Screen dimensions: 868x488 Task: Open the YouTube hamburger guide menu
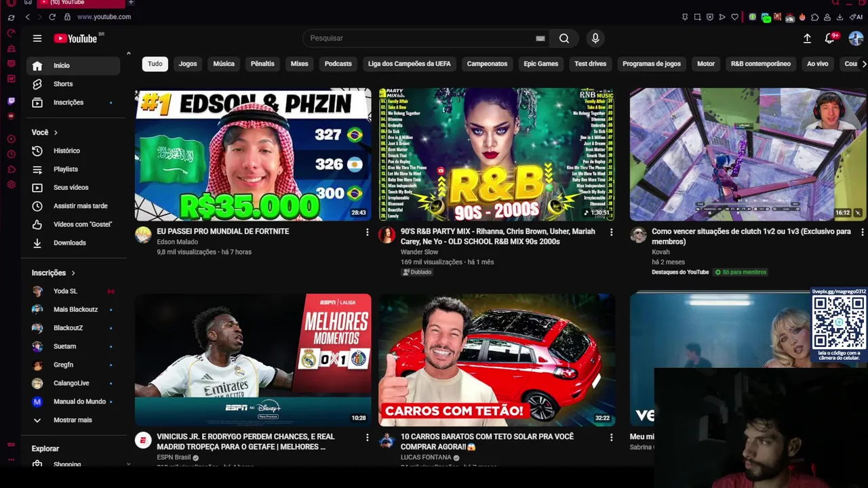pyautogui.click(x=37, y=39)
